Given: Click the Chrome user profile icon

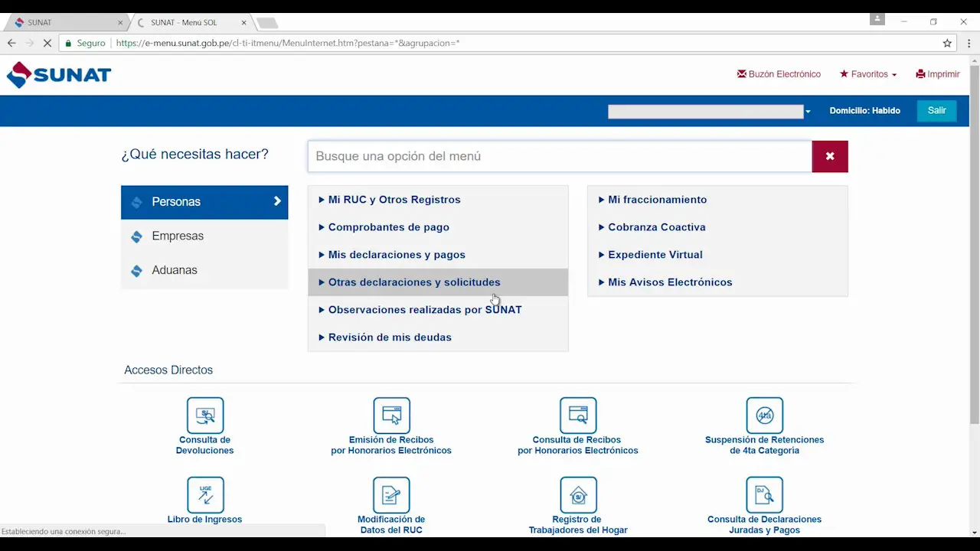Looking at the screenshot, I should (877, 19).
